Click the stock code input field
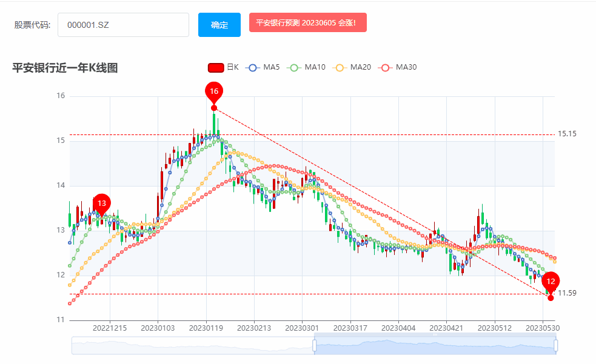Image resolution: width=596 pixels, height=364 pixels. click(123, 25)
